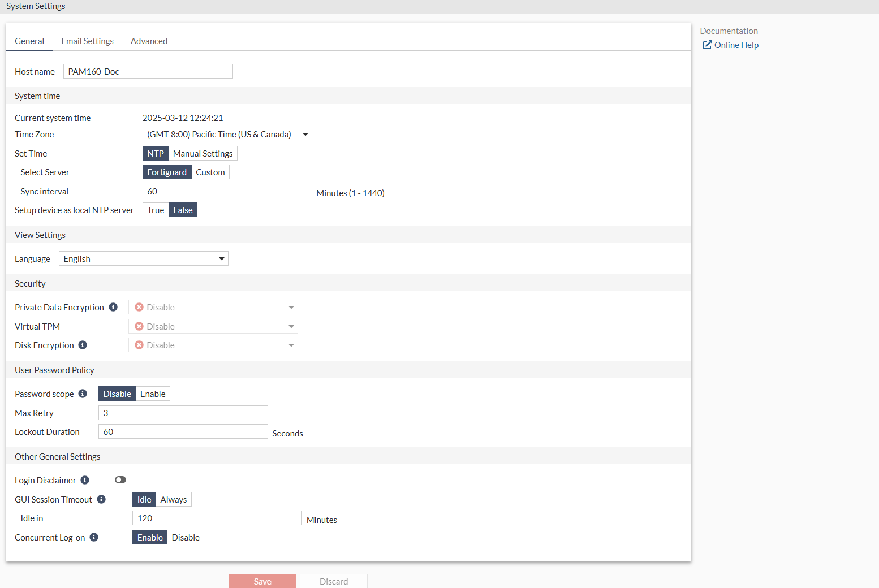Disable Concurrent Log-on
The width and height of the screenshot is (879, 588).
[x=186, y=537]
